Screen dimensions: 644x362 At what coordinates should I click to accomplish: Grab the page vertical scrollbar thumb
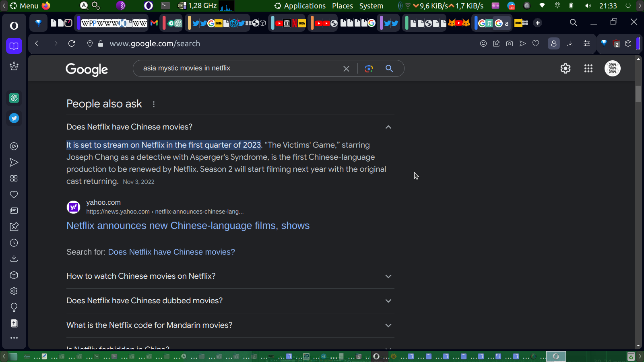click(x=638, y=94)
